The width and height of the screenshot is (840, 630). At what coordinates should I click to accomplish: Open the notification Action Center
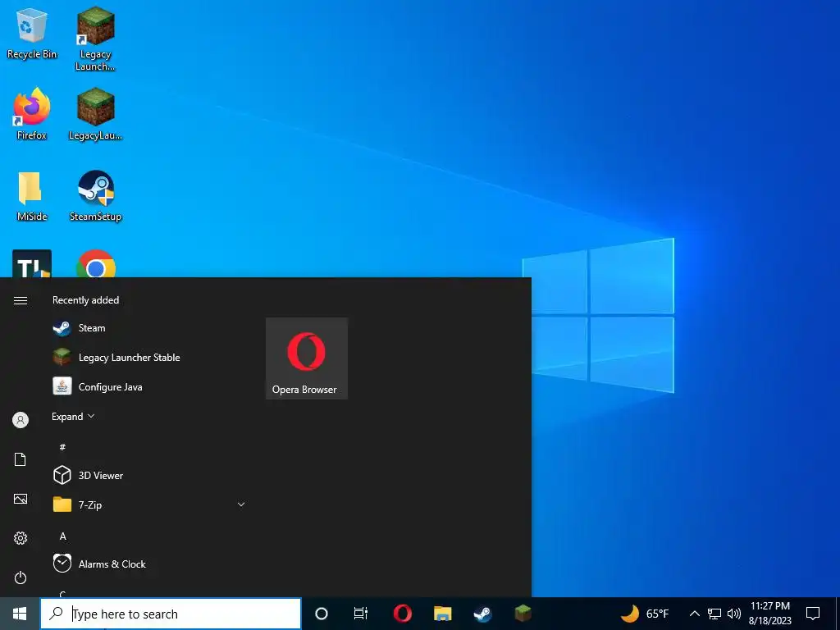[x=813, y=614]
